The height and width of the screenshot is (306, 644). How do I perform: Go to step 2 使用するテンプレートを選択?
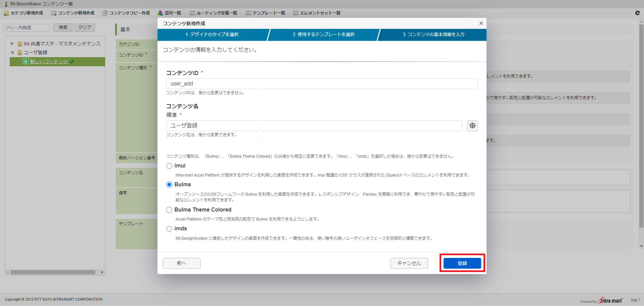[x=324, y=35]
